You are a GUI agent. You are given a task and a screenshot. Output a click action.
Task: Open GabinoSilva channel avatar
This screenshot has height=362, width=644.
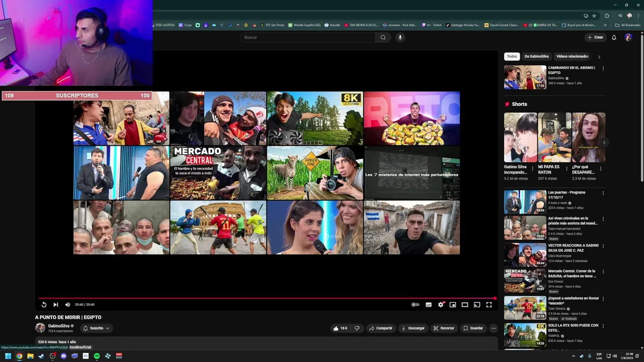click(40, 328)
